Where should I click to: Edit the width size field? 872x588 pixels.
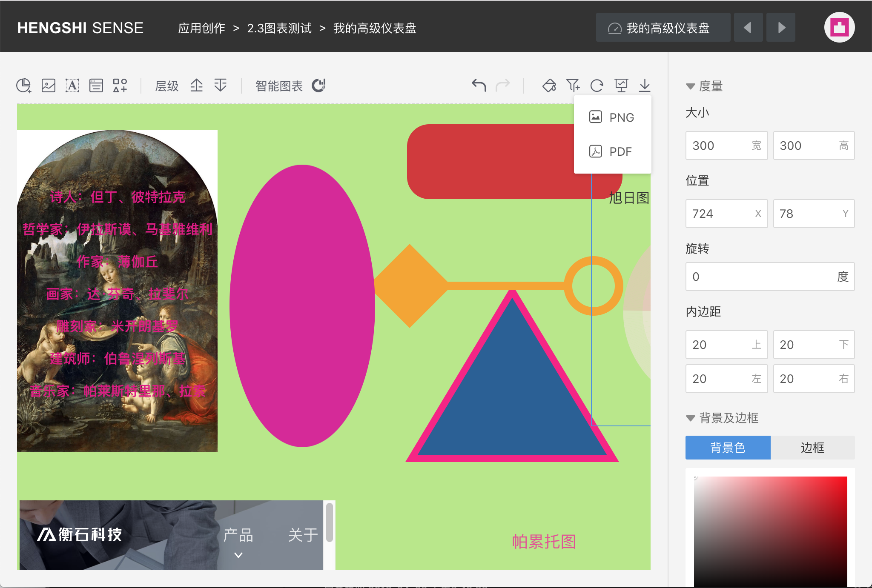[726, 146]
